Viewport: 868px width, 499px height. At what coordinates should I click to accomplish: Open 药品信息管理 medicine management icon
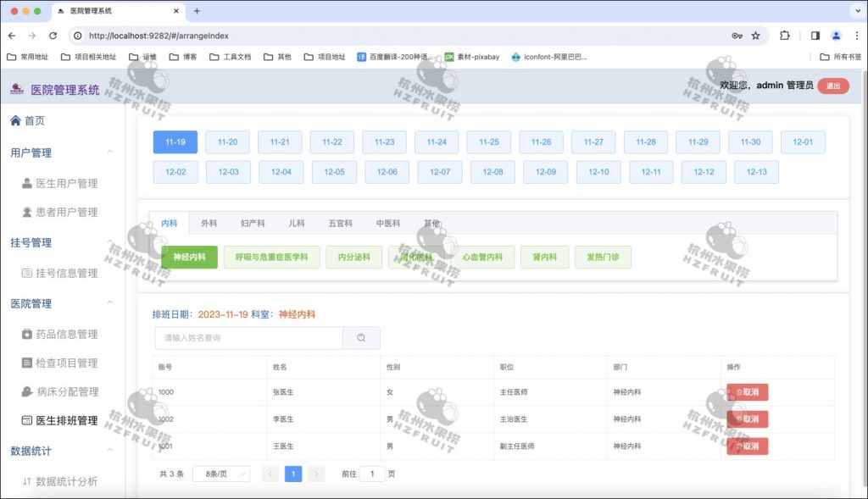29,334
